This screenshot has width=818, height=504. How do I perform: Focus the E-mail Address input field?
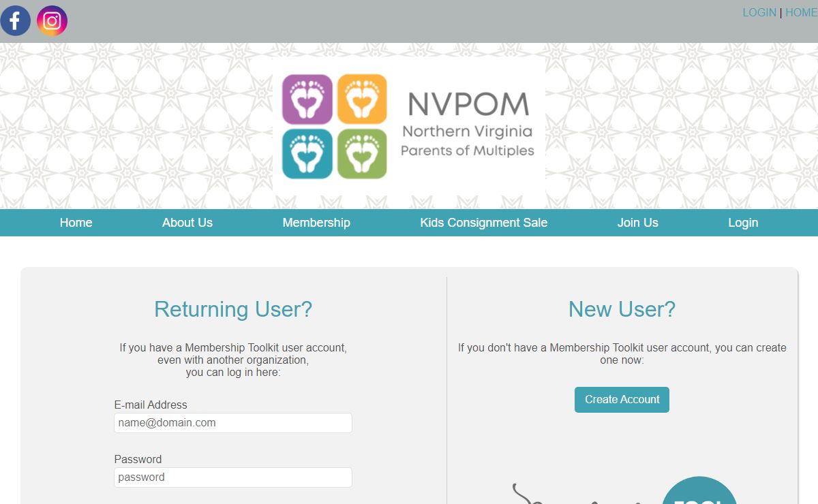pos(233,423)
